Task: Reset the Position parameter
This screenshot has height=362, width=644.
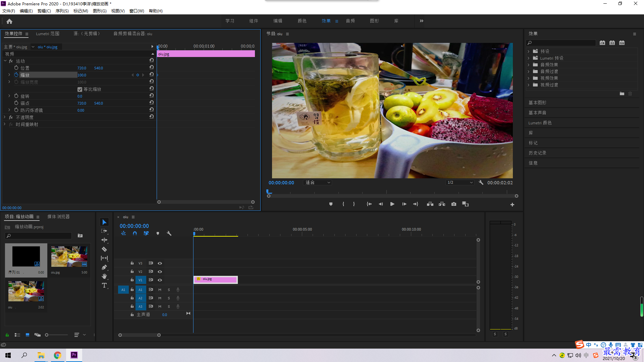Action: [x=152, y=67]
